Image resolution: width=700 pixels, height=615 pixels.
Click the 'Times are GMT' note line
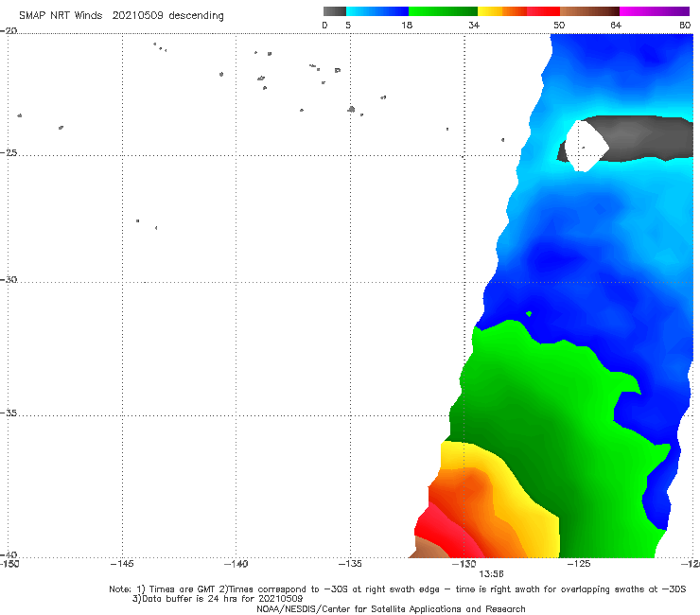click(x=397, y=589)
